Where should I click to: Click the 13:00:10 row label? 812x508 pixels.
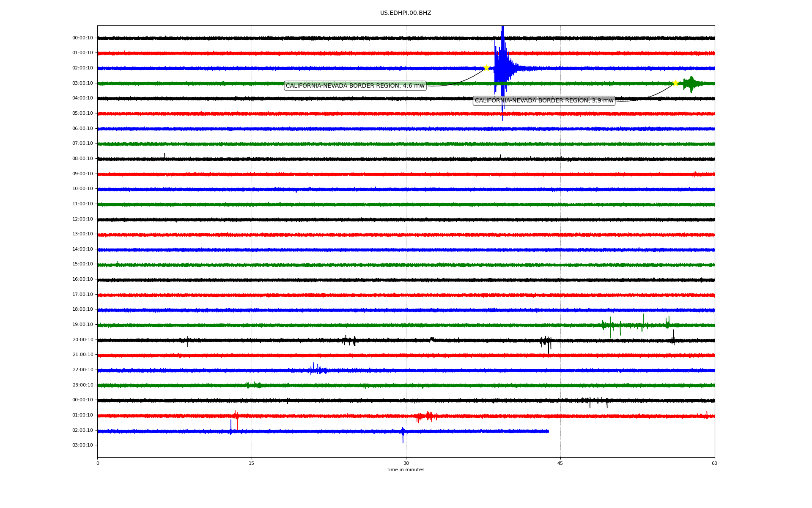pyautogui.click(x=82, y=234)
